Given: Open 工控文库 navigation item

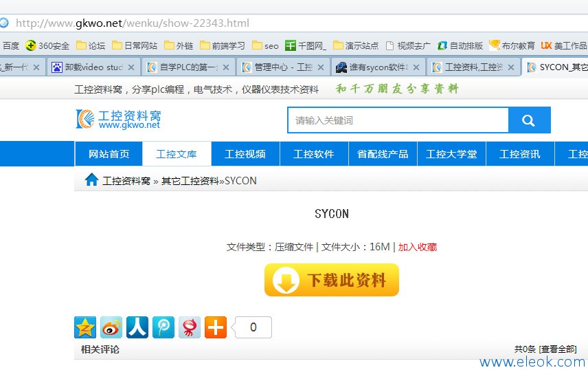Looking at the screenshot, I should [177, 154].
